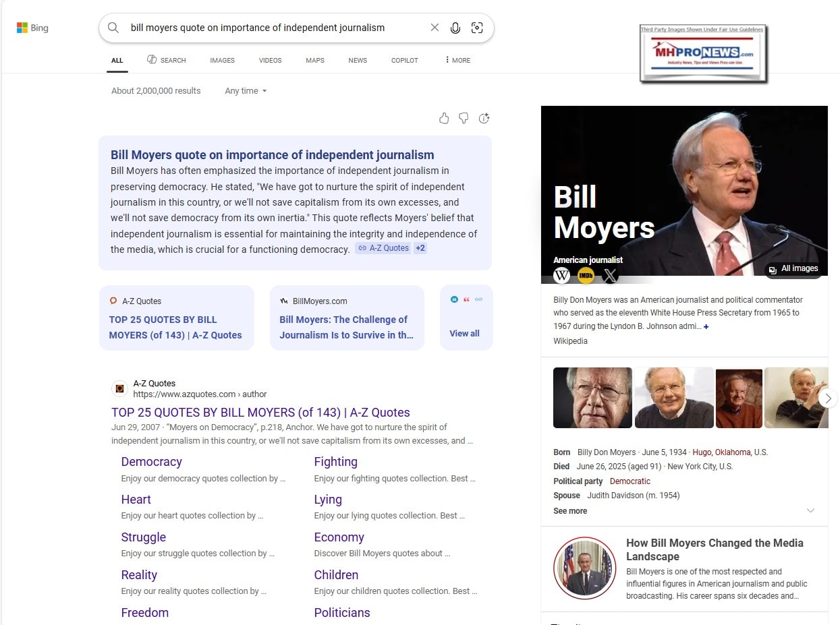
Task: Switch to the IMAGES tab
Action: [x=222, y=61]
